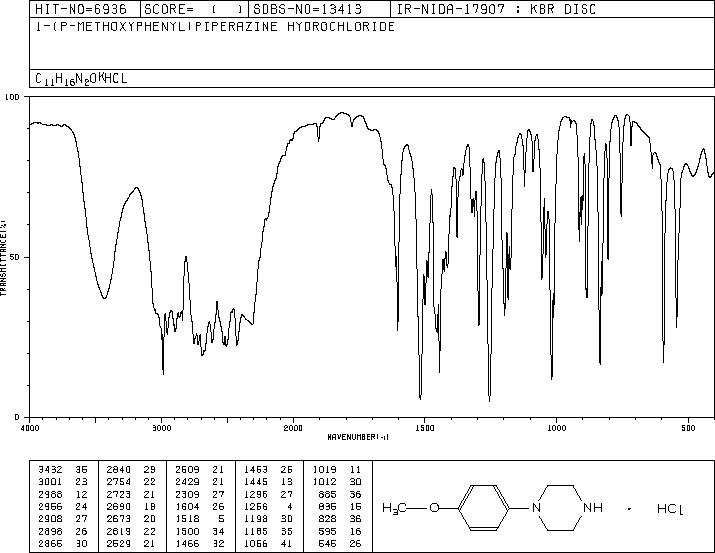715x553 pixels.
Task: Click the methoxyphenyl piperazine hydrochloride compound name
Action: pos(215,26)
